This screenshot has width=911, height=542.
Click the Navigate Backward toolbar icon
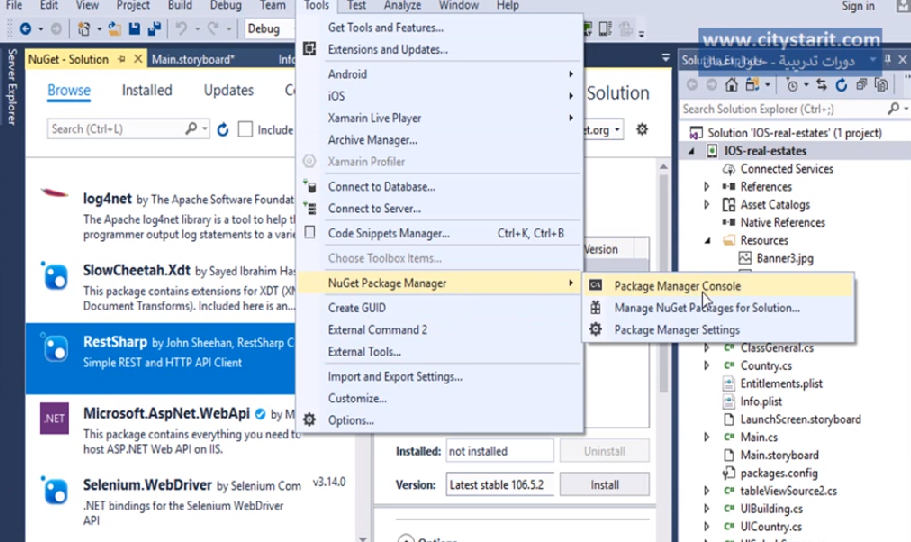(25, 28)
